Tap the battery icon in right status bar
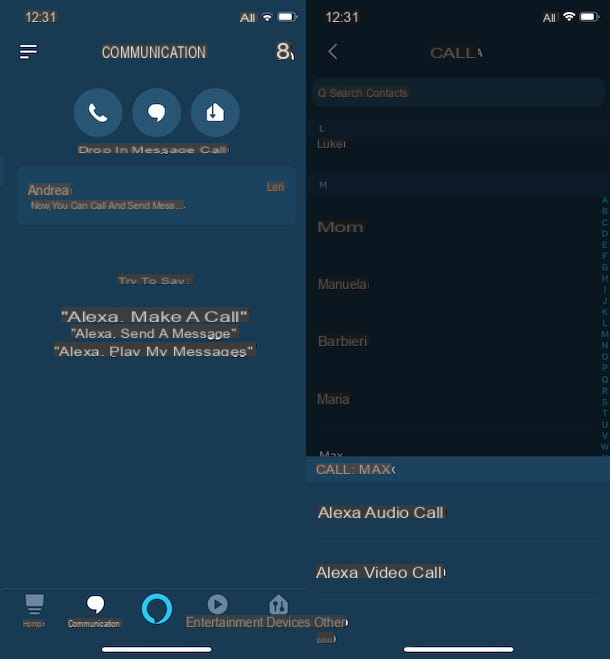This screenshot has width=610, height=660. pyautogui.click(x=589, y=17)
